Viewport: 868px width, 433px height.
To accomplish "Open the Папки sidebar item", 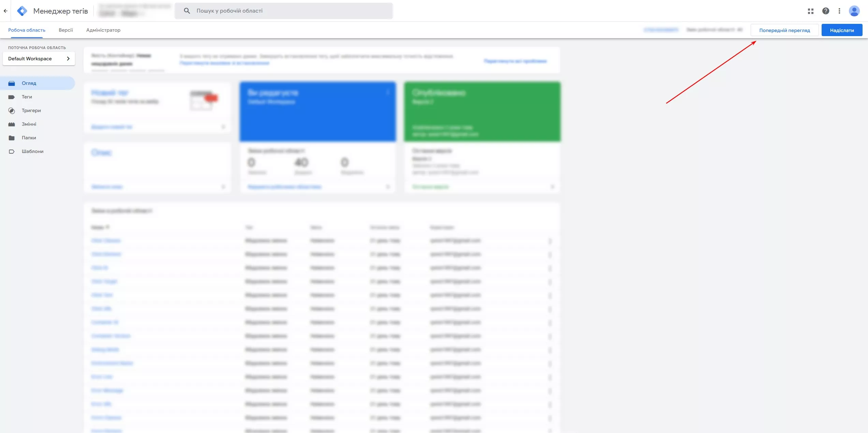I will pyautogui.click(x=38, y=138).
